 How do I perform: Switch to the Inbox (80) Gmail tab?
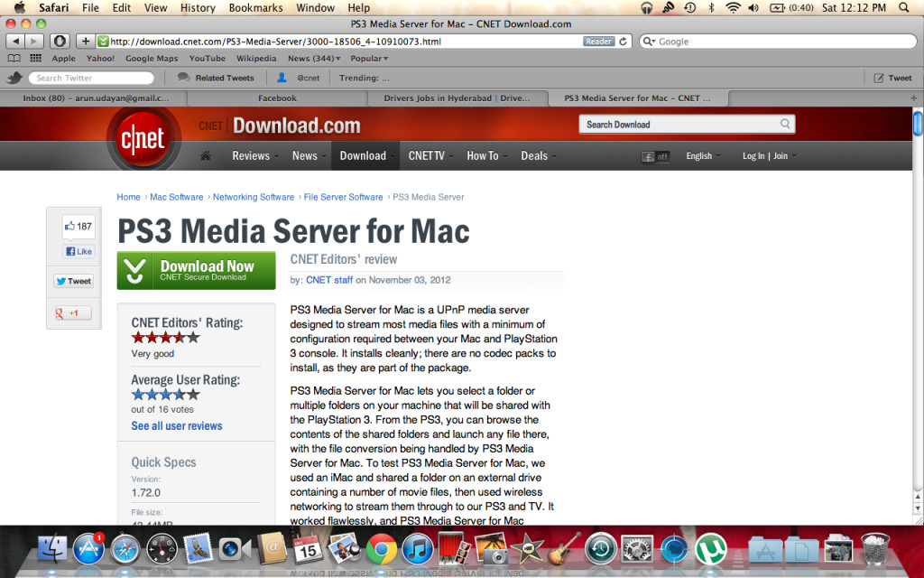click(96, 98)
